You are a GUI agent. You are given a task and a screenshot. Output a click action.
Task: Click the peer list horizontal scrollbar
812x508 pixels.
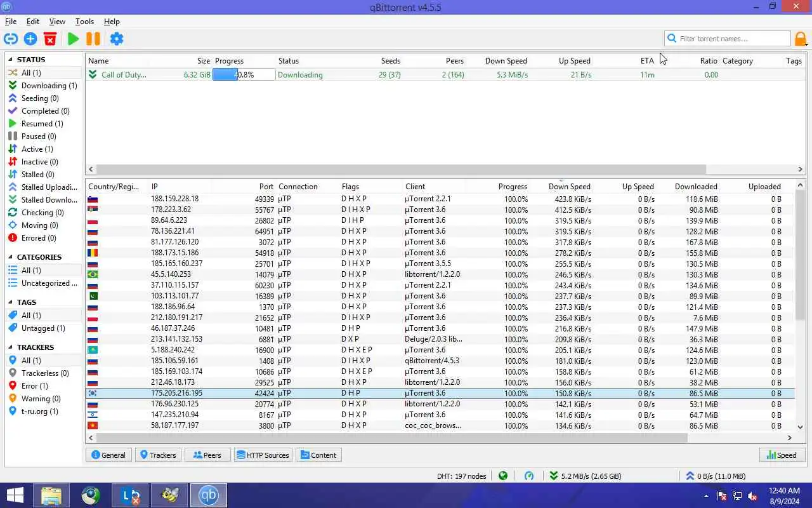(392, 438)
